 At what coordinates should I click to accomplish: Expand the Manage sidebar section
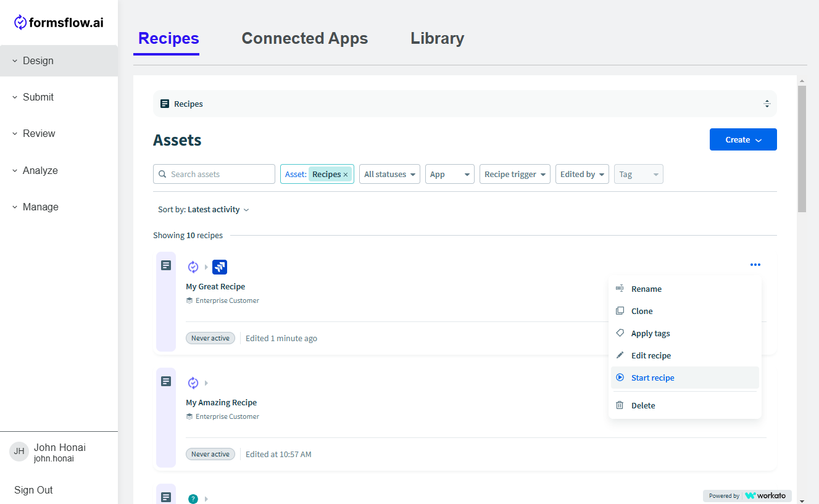(x=59, y=207)
